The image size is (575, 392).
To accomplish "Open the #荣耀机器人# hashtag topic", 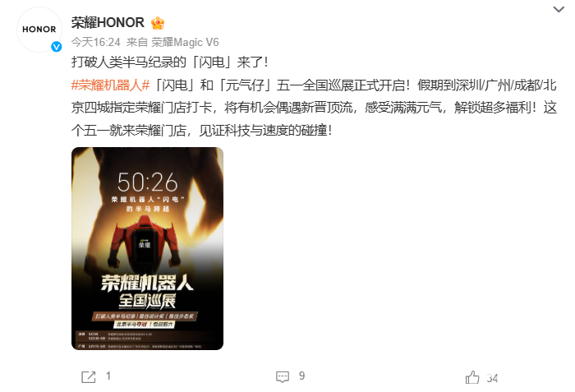I will coord(110,85).
